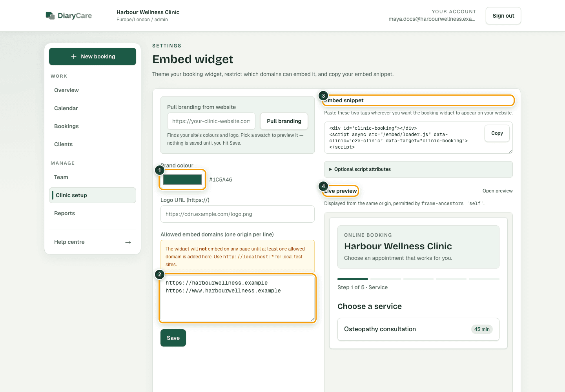This screenshot has height=392, width=565.
Task: Open the Brand colour swatch picker
Action: pyautogui.click(x=182, y=180)
